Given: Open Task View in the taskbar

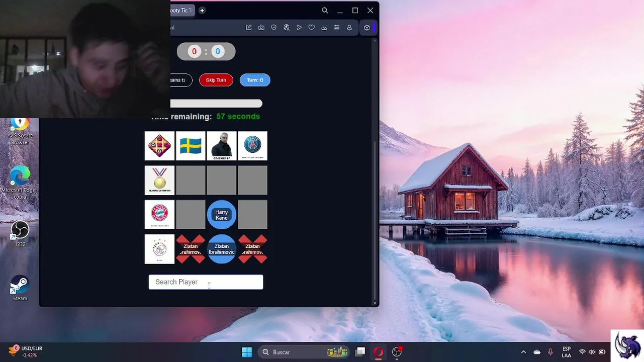Looking at the screenshot, I should coord(360,352).
